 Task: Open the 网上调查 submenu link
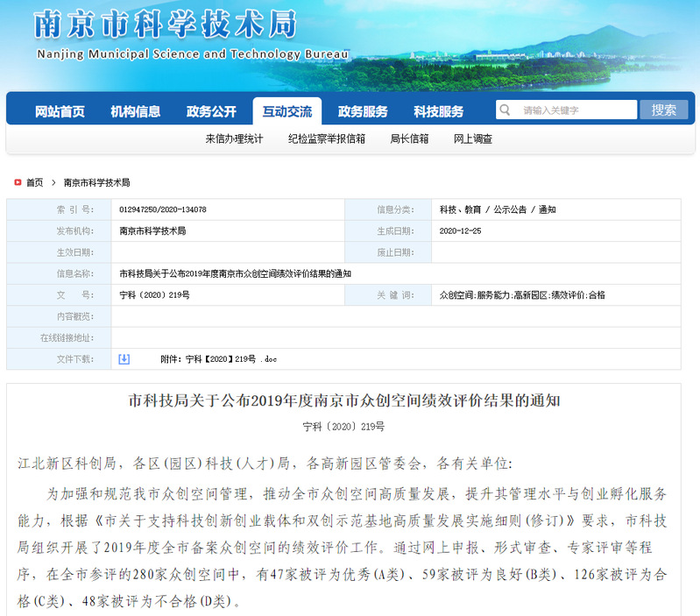click(473, 138)
